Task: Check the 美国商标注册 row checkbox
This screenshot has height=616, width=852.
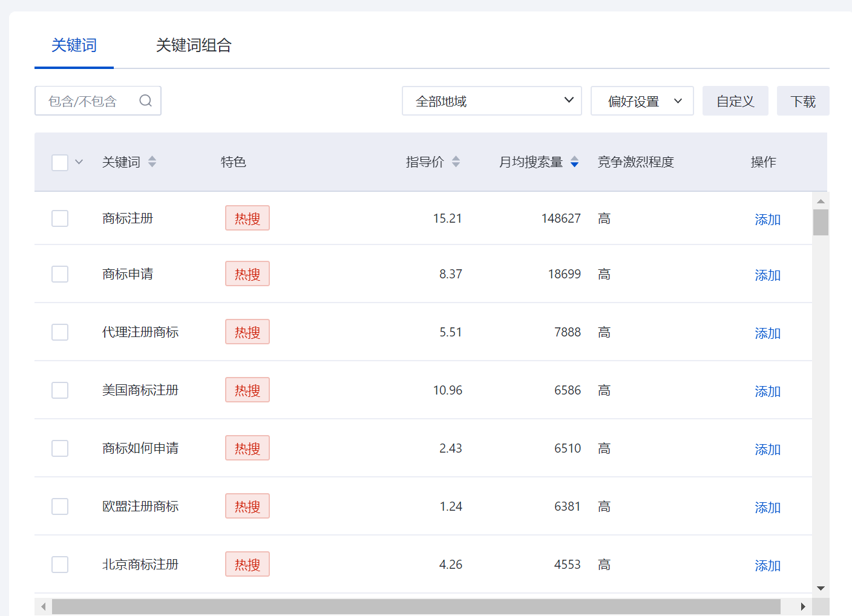Action: pyautogui.click(x=60, y=390)
